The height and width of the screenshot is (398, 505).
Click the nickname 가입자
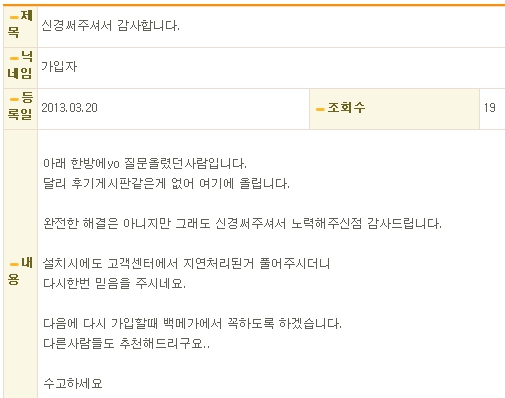(x=59, y=66)
